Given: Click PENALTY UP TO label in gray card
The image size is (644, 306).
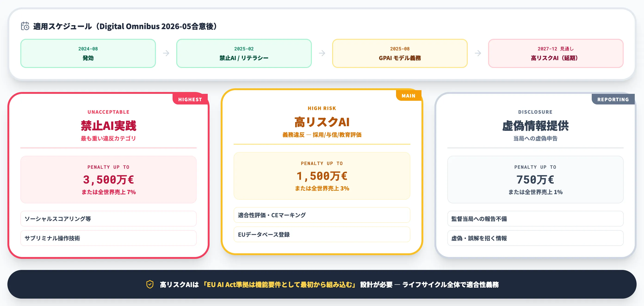Looking at the screenshot, I should (535, 167).
